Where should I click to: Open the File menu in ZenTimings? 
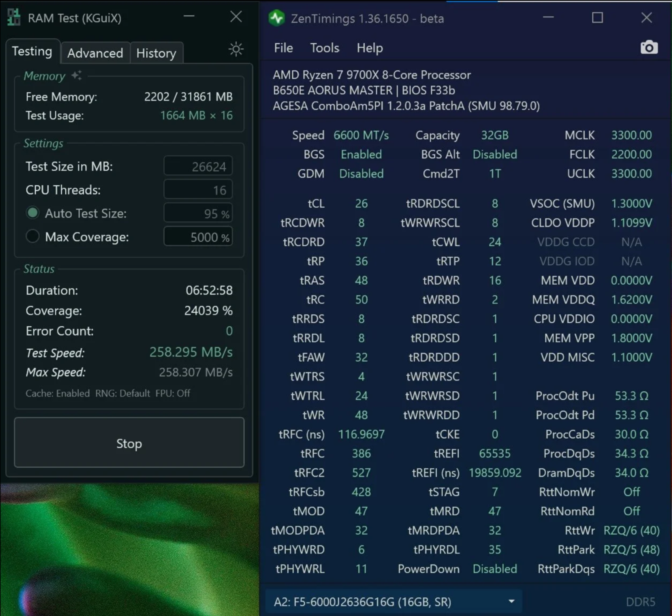pos(283,48)
